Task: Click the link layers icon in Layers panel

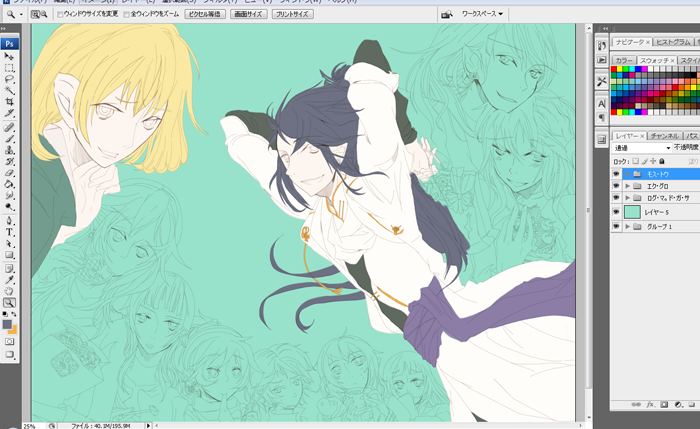Action: (636, 404)
